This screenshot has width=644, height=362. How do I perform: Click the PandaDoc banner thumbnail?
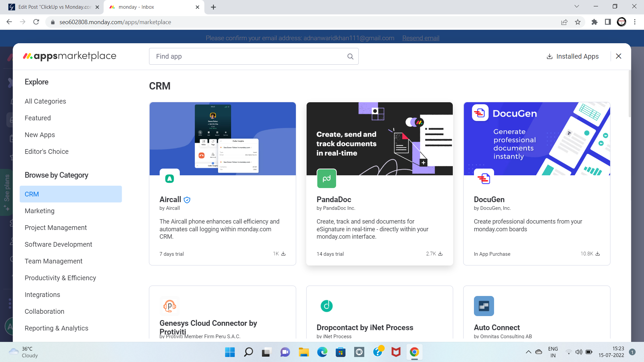pos(380,139)
